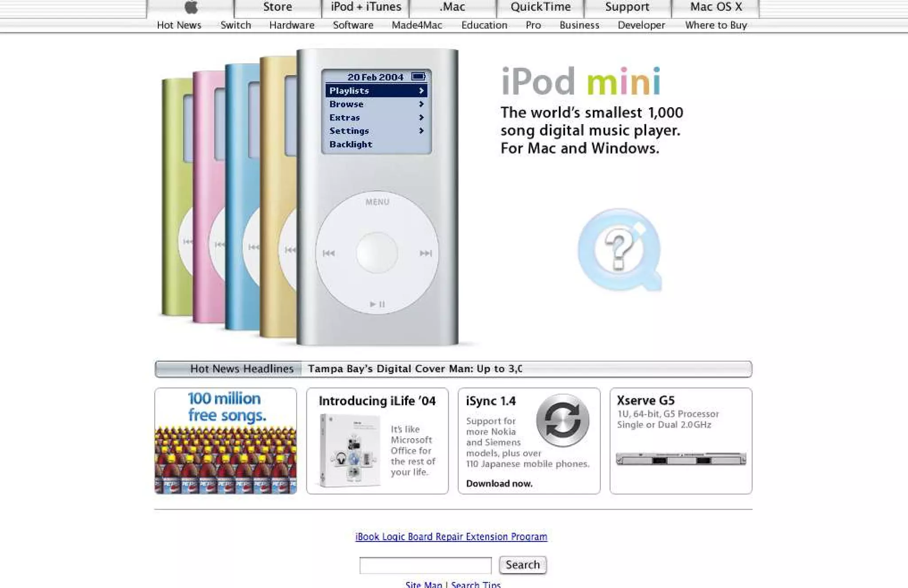This screenshot has height=588, width=908.
Task: Click Download now in iSync panel
Action: pos(499,483)
